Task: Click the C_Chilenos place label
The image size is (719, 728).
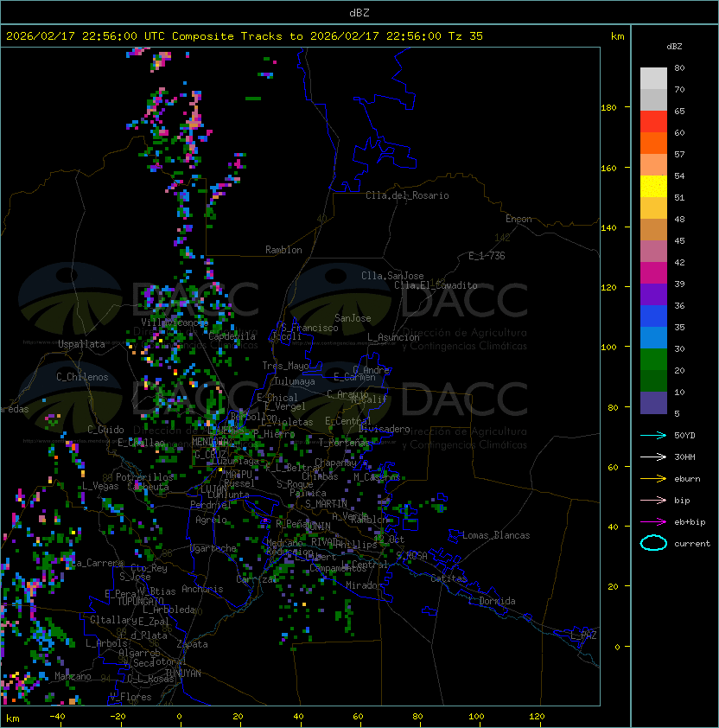Action: tap(82, 377)
